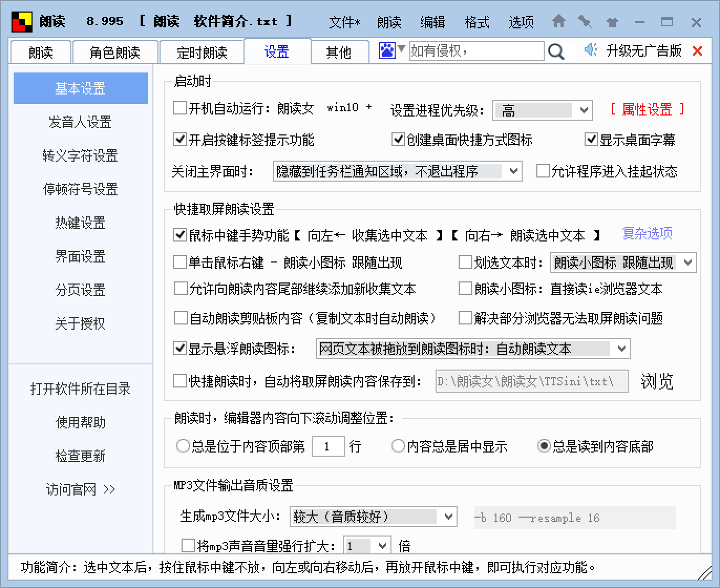Click 使用帮助 link
Screen dimensions: 720x588
[x=80, y=422]
